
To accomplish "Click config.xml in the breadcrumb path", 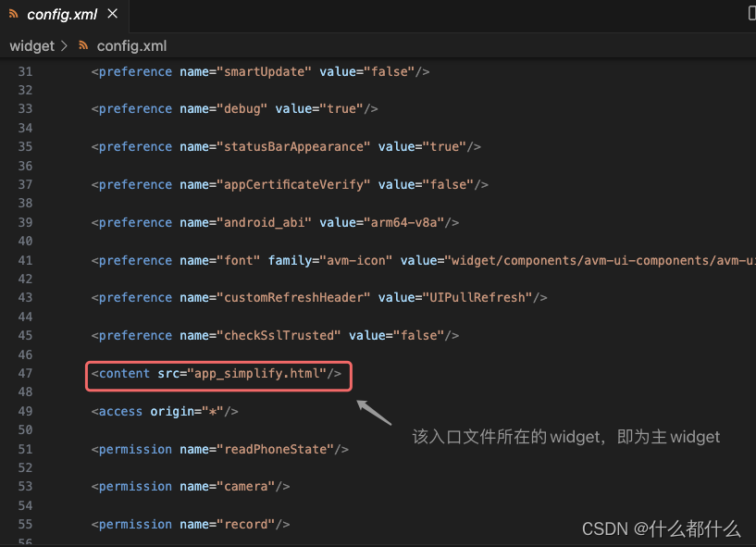I will [131, 46].
